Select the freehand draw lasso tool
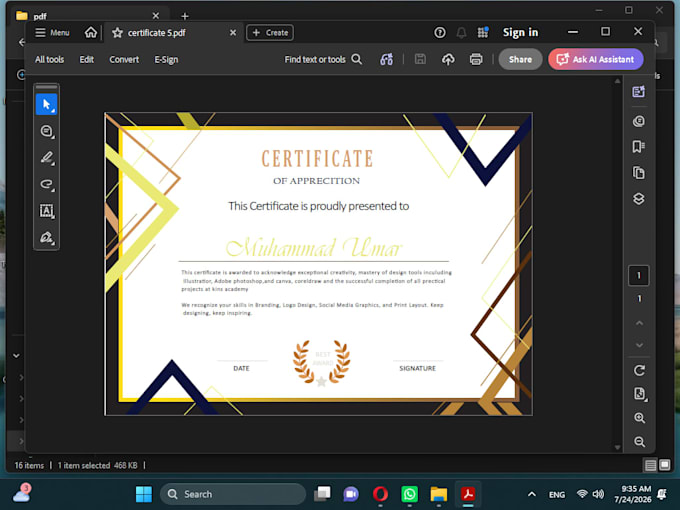680x510 pixels. click(x=46, y=184)
